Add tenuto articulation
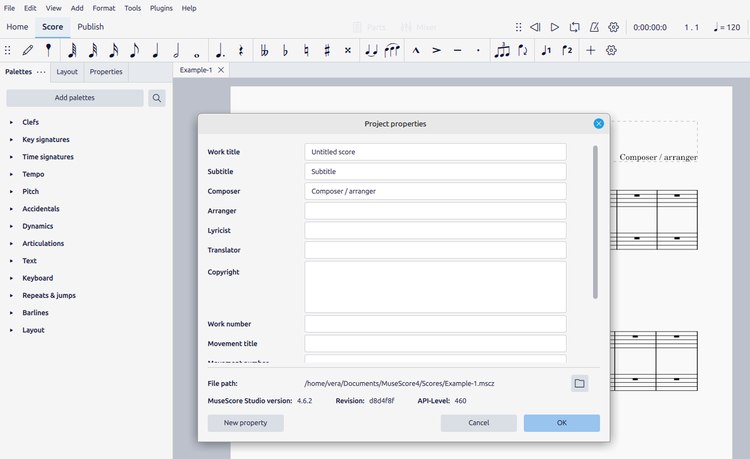This screenshot has height=459, width=750. 457,50
